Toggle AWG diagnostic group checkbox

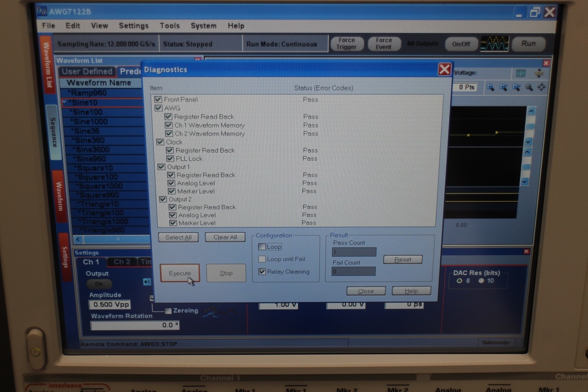(159, 108)
